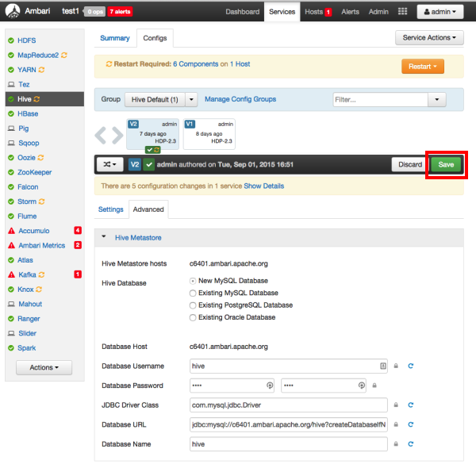Open the ZooKeeper service in sidebar

(x=34, y=172)
